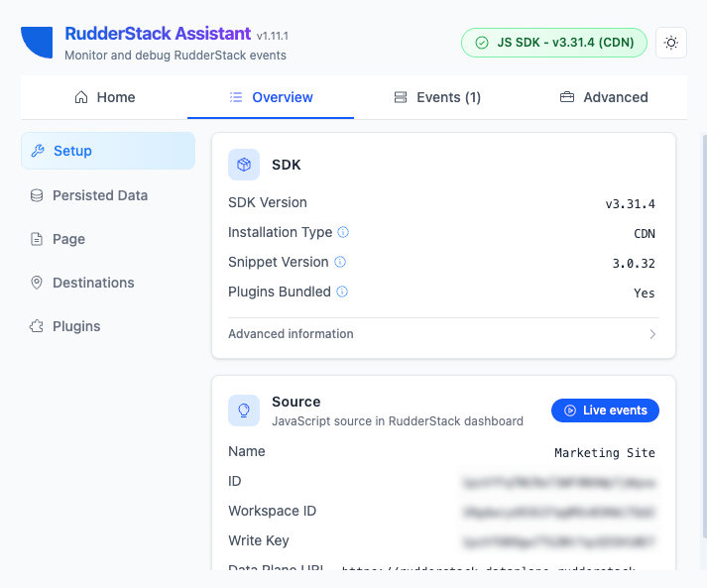Click the Events server stack icon
This screenshot has height=588, width=707.
coord(401,97)
